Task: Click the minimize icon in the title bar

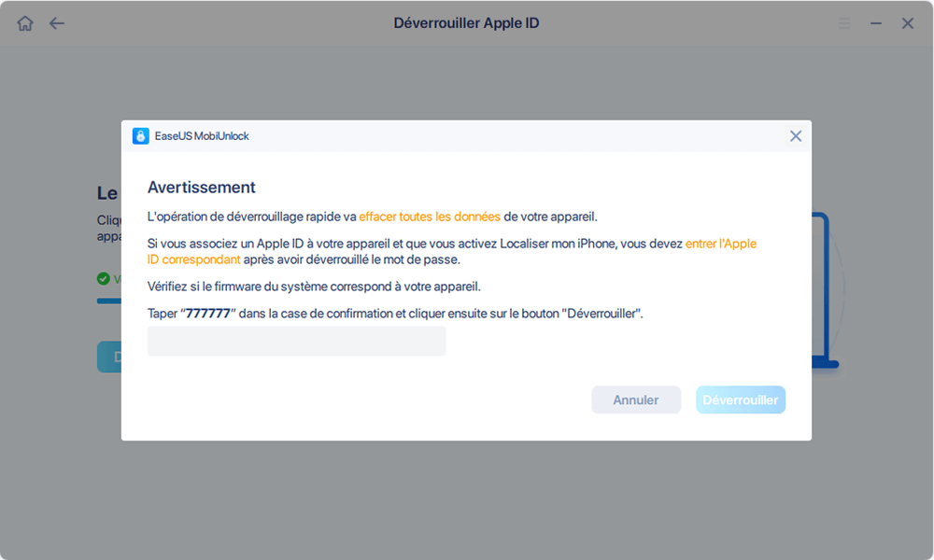Action: click(x=874, y=22)
